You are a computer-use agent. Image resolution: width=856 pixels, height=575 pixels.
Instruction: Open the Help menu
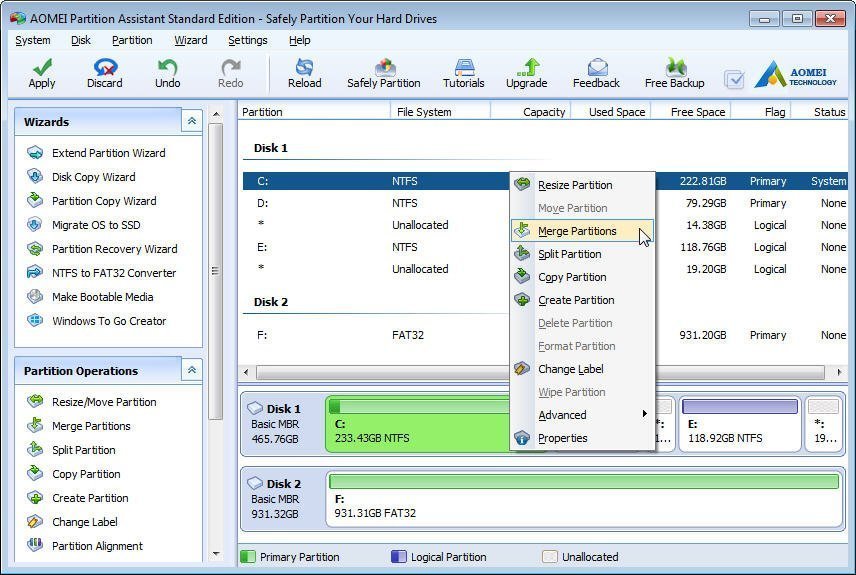[300, 40]
